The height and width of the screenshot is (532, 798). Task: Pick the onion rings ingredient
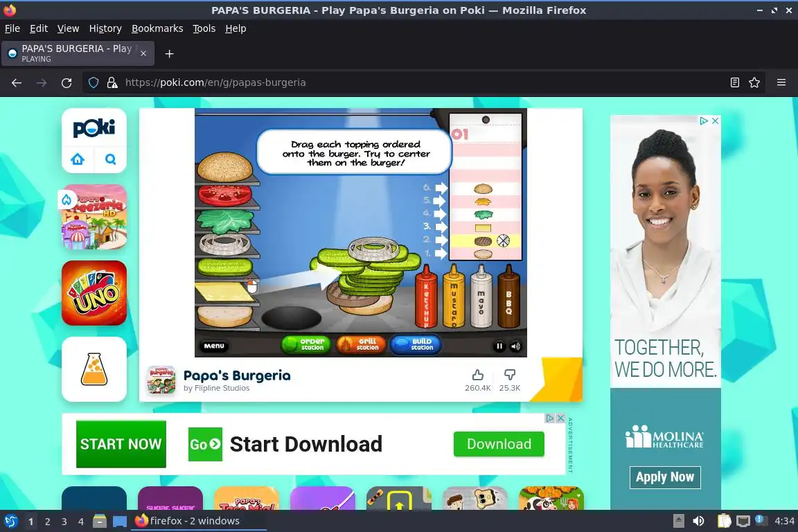coord(224,243)
